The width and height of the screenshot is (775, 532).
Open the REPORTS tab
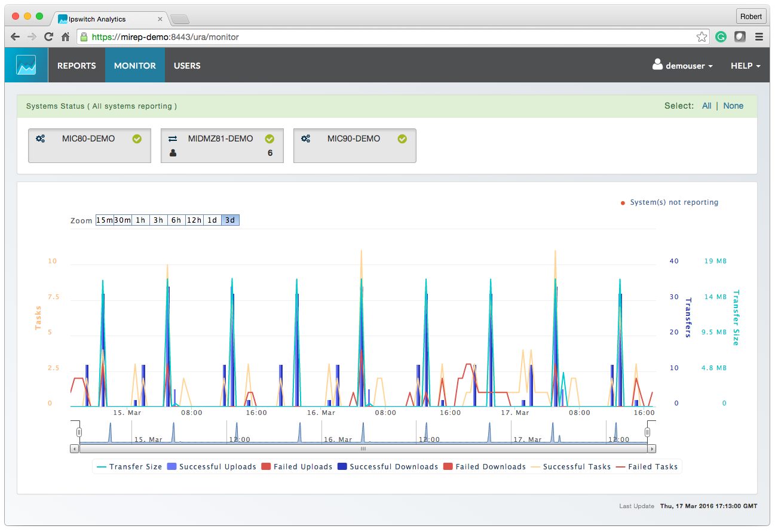(x=76, y=66)
